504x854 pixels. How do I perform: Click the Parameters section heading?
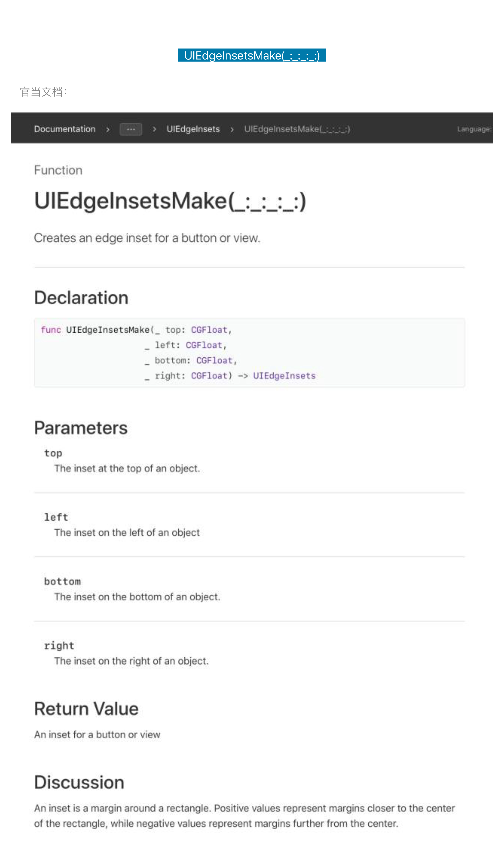[81, 428]
